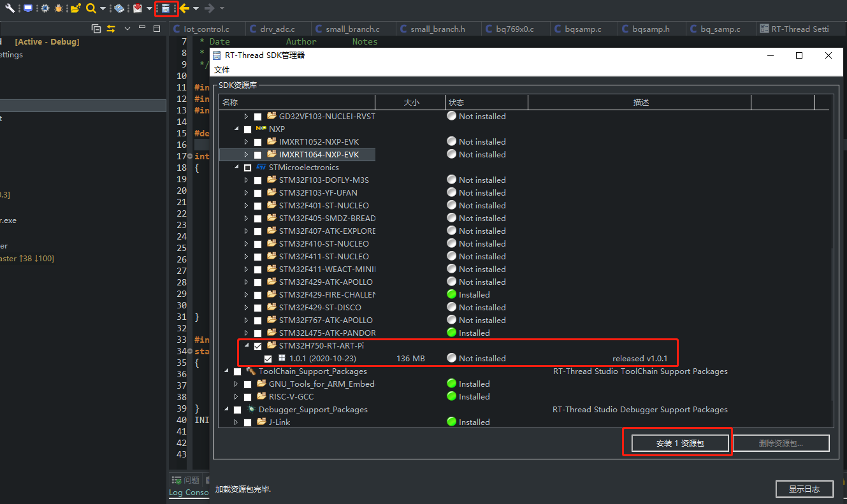
Task: Open the search icon dropdown arrow
Action: pyautogui.click(x=103, y=8)
